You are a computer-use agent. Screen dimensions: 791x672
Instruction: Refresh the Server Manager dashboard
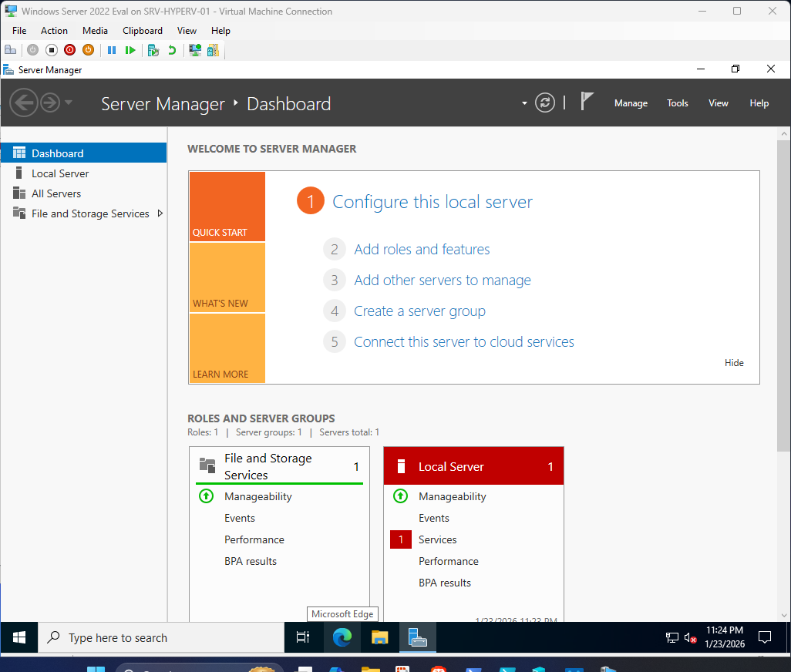click(545, 102)
